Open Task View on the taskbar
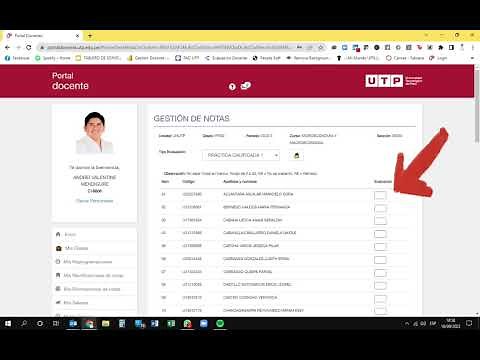The width and height of the screenshot is (480, 360). (x=56, y=324)
